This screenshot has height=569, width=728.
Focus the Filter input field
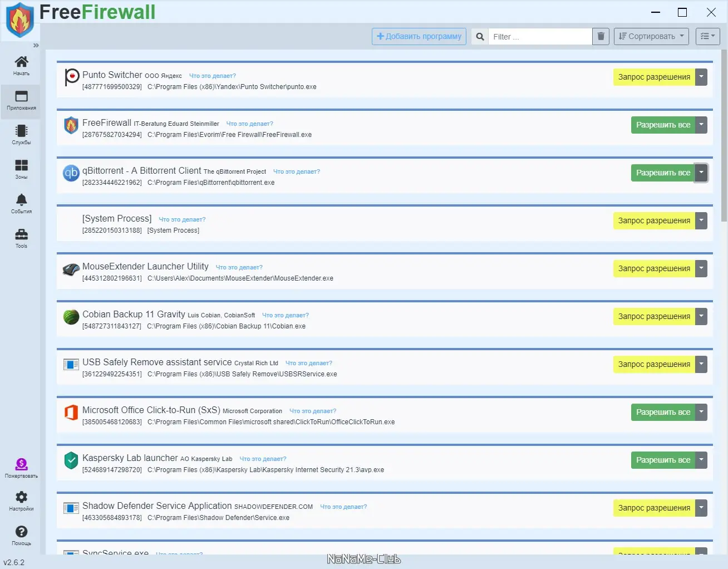coord(540,37)
